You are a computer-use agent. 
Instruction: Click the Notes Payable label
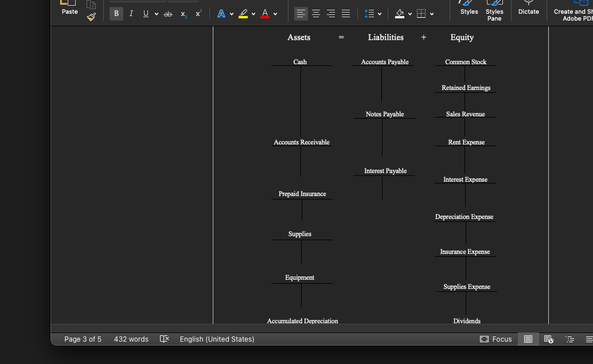[x=385, y=113]
